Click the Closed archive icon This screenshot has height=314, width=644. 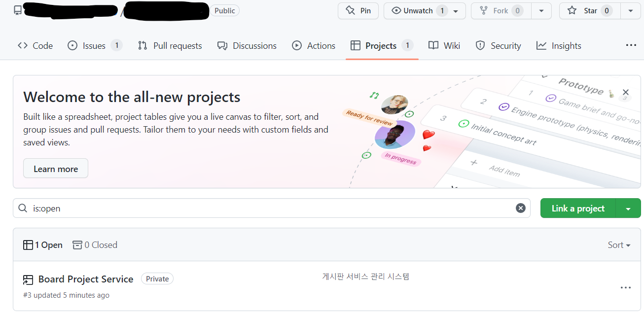[77, 245]
